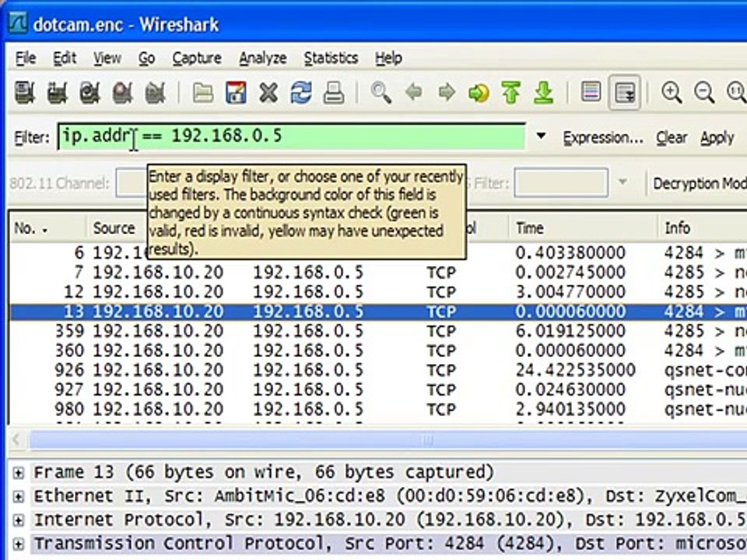Zoom out of packet text
The width and height of the screenshot is (747, 560).
704,93
